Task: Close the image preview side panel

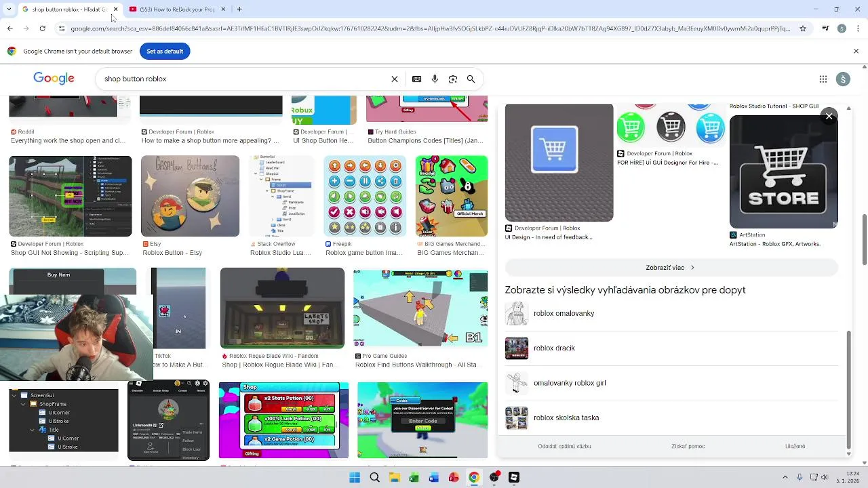Action: coord(829,117)
